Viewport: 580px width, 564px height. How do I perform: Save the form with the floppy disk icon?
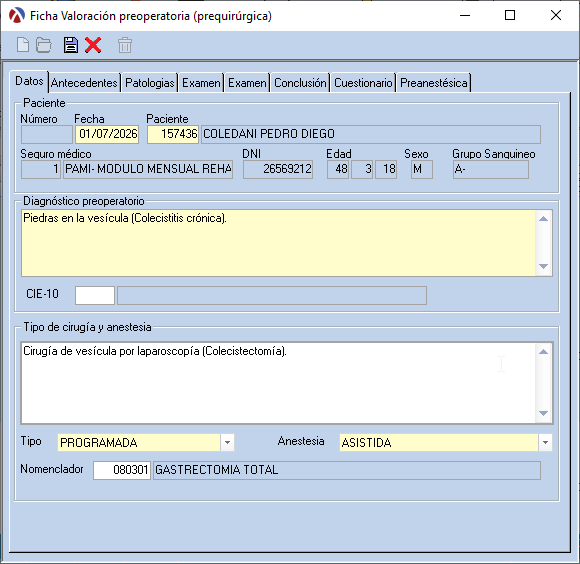click(x=70, y=45)
